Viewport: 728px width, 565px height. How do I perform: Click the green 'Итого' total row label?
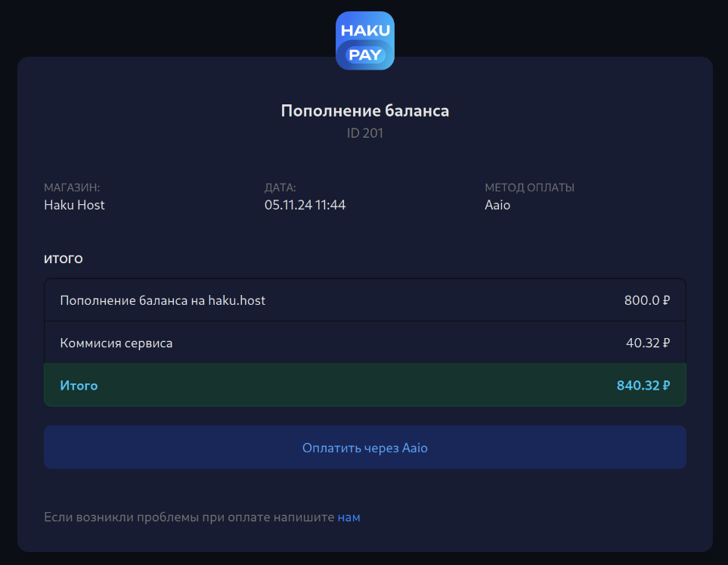coord(79,386)
